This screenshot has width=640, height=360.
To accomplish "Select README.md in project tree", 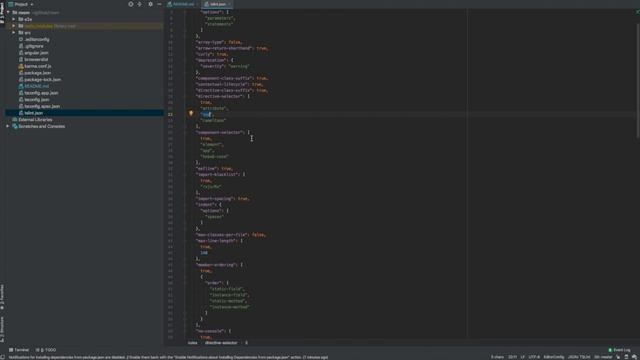I will (x=36, y=86).
